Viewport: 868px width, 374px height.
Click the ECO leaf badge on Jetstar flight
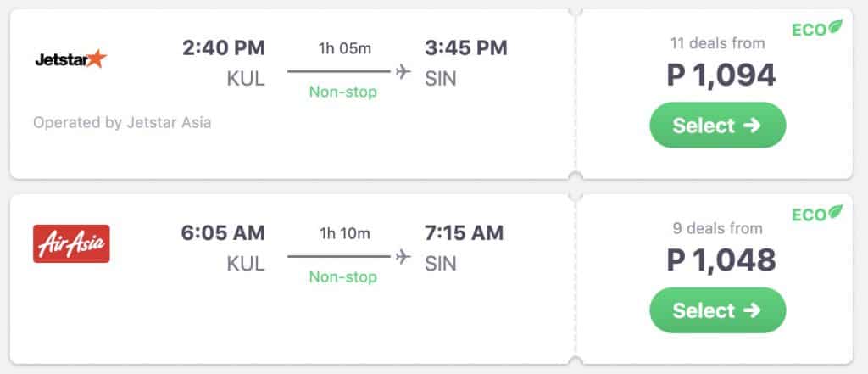[x=817, y=30]
